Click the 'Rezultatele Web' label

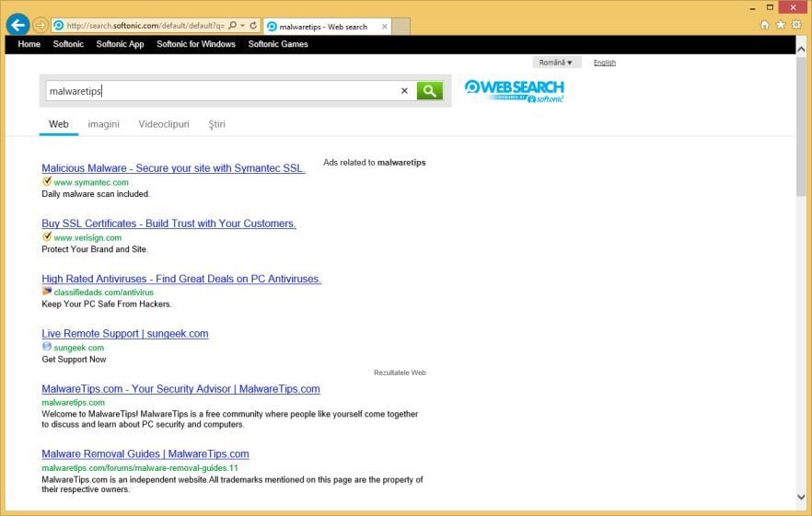click(x=400, y=373)
